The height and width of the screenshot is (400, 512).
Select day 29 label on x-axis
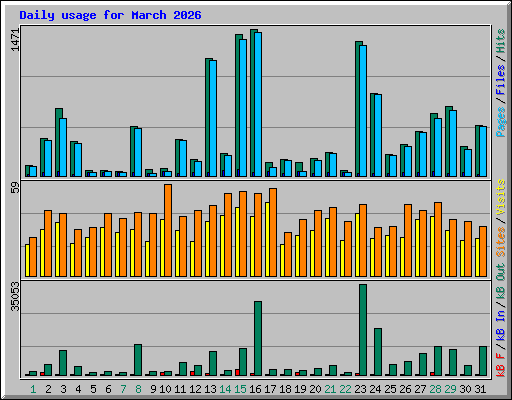click(450, 389)
